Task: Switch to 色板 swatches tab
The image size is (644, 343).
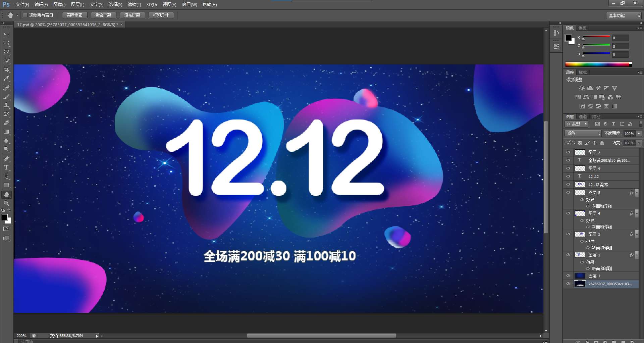Action: tap(583, 28)
